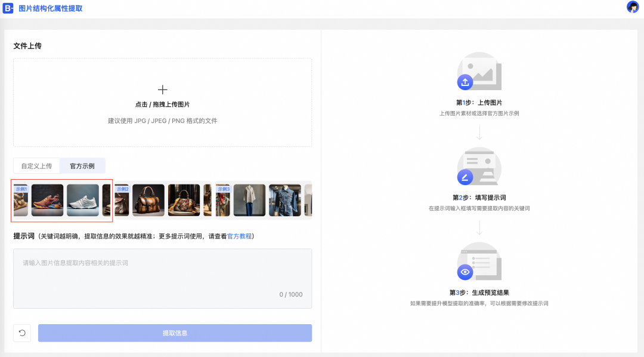Select the beige shirt mannequin thumbnail
This screenshot has width=644, height=357.
pyautogui.click(x=249, y=201)
